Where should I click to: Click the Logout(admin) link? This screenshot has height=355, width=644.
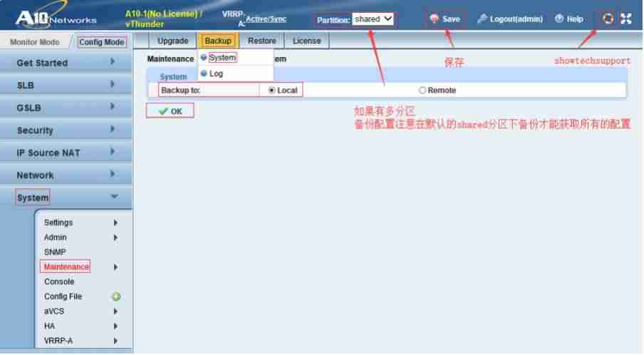[x=516, y=19]
